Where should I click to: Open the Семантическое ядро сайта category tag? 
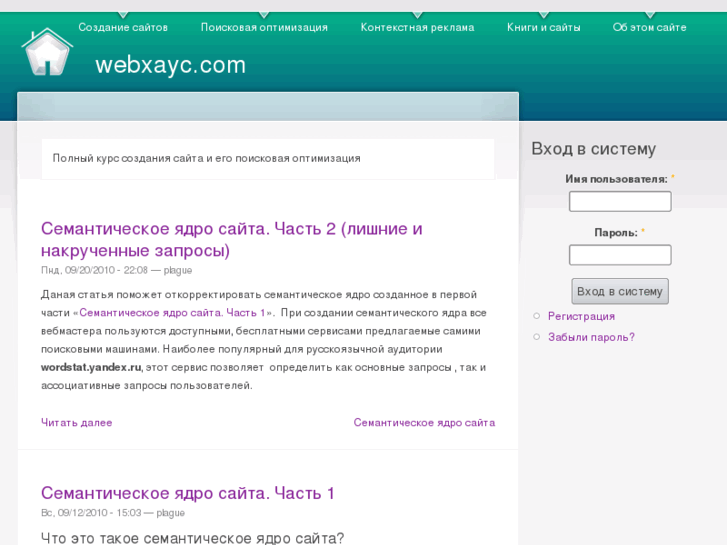pos(424,422)
